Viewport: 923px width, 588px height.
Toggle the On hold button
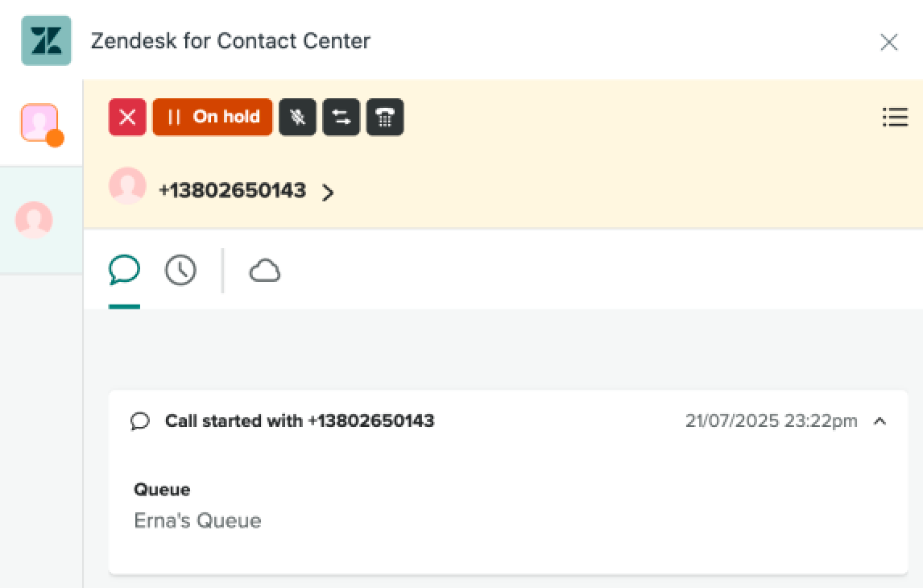[213, 118]
